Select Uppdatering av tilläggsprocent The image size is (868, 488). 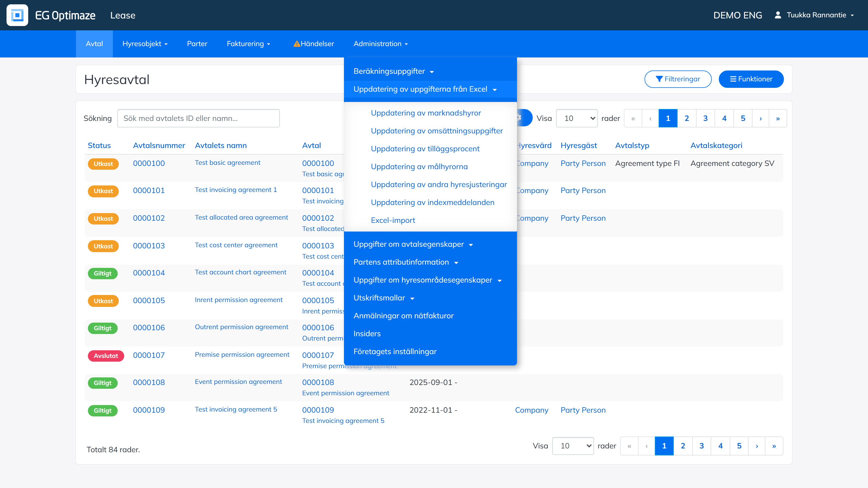coord(425,149)
